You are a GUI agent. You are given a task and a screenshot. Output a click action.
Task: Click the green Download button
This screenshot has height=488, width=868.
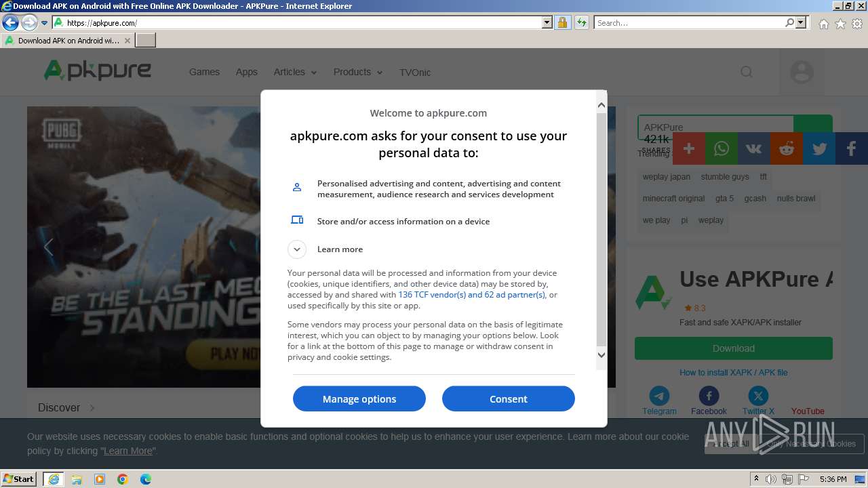(734, 348)
